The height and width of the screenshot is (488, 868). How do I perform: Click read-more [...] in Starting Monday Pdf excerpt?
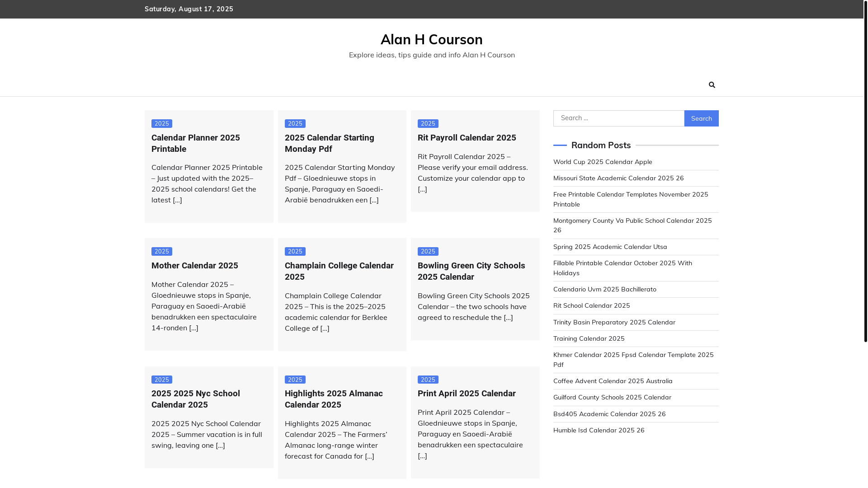pyautogui.click(x=374, y=200)
